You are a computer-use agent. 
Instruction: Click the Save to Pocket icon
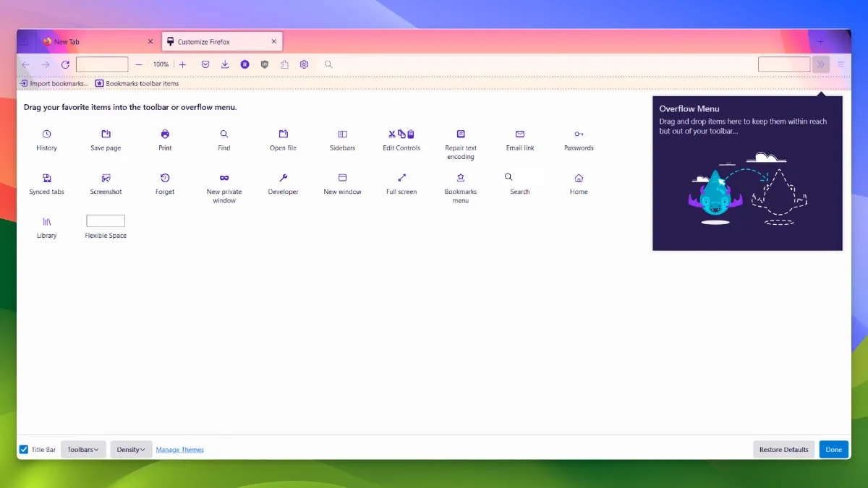coord(205,64)
